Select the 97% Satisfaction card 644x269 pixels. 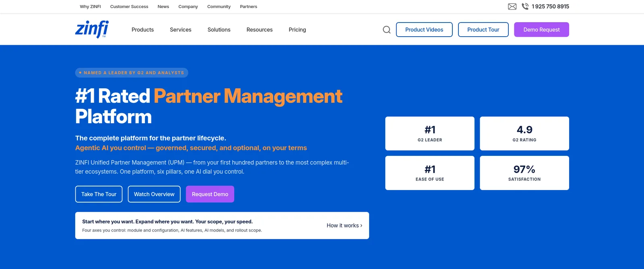pyautogui.click(x=524, y=173)
